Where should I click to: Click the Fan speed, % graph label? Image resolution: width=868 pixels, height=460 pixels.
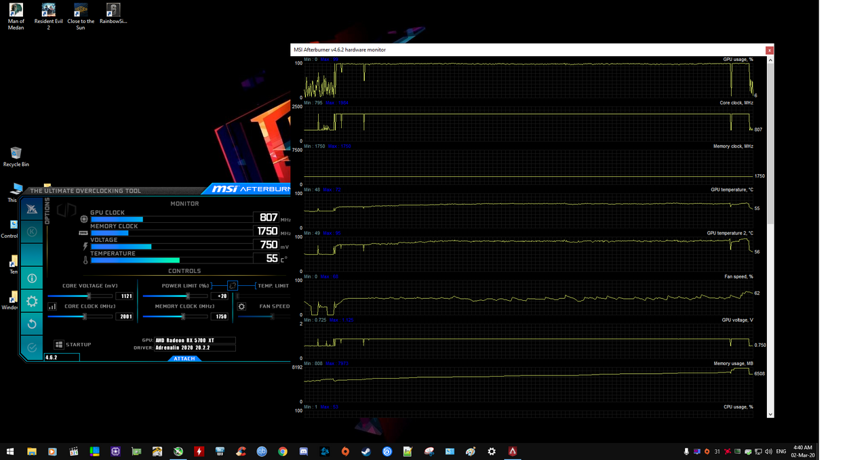[x=738, y=276]
